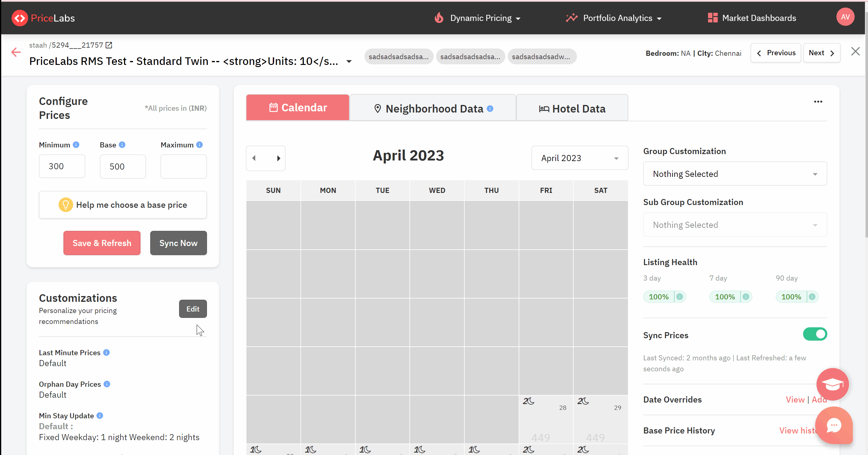Click the Neighborhood Data info icon
The height and width of the screenshot is (455, 868).
(x=490, y=109)
